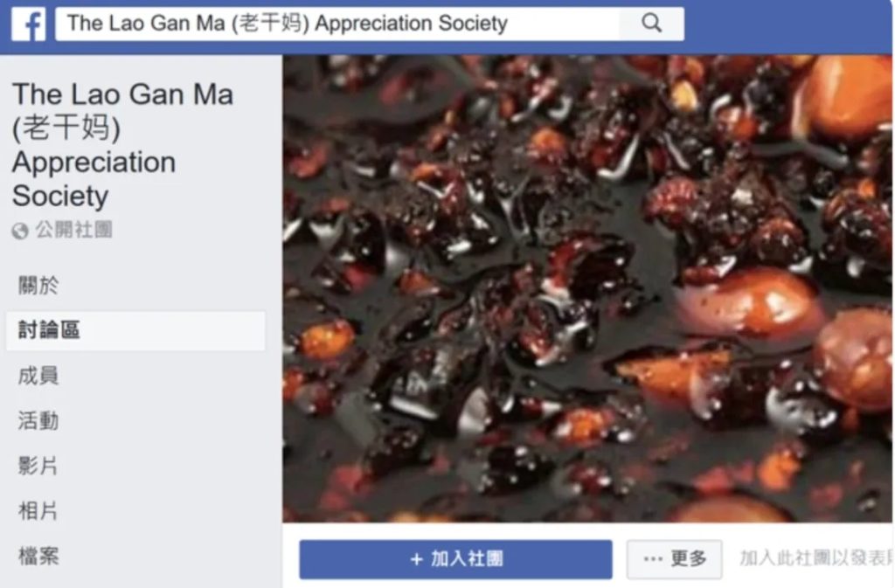Open the 影片 section
The height and width of the screenshot is (588, 895).
[x=38, y=466]
